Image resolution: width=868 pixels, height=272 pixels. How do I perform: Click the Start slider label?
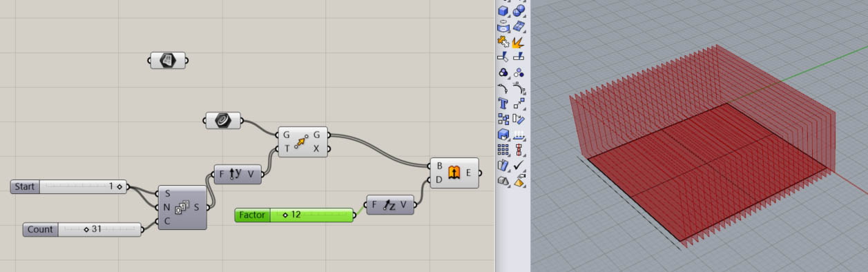(x=25, y=186)
